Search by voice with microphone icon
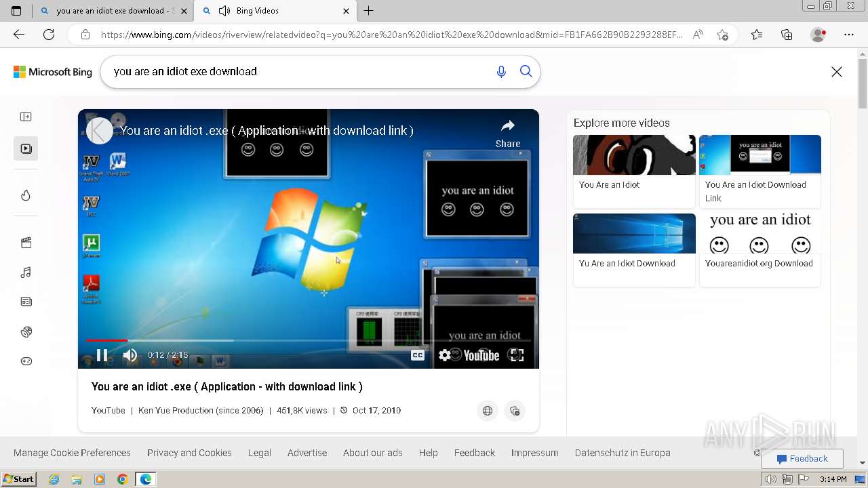 coord(501,71)
